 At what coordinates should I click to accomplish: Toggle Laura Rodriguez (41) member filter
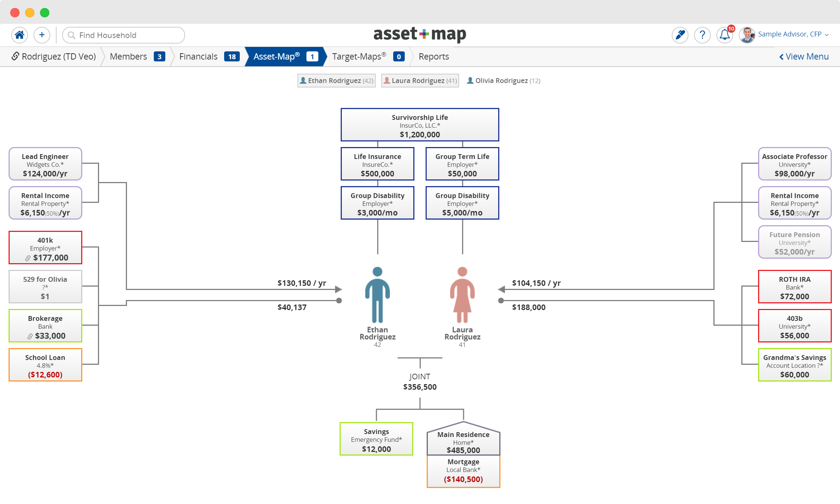click(x=420, y=81)
